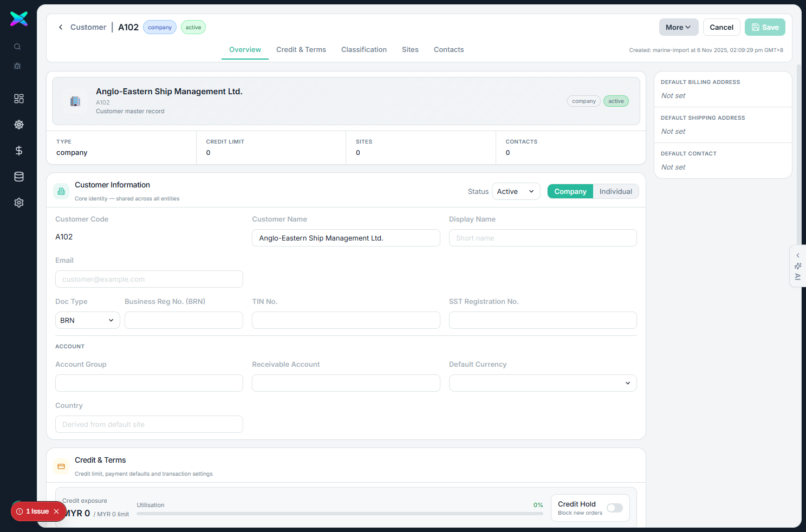Switch to the Classification tab
Screen dimensions: 806x532
[x=364, y=49]
